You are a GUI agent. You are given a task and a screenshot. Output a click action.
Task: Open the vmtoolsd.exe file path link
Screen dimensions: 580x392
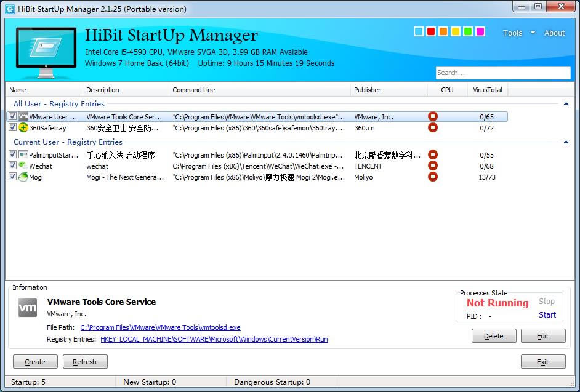160,327
